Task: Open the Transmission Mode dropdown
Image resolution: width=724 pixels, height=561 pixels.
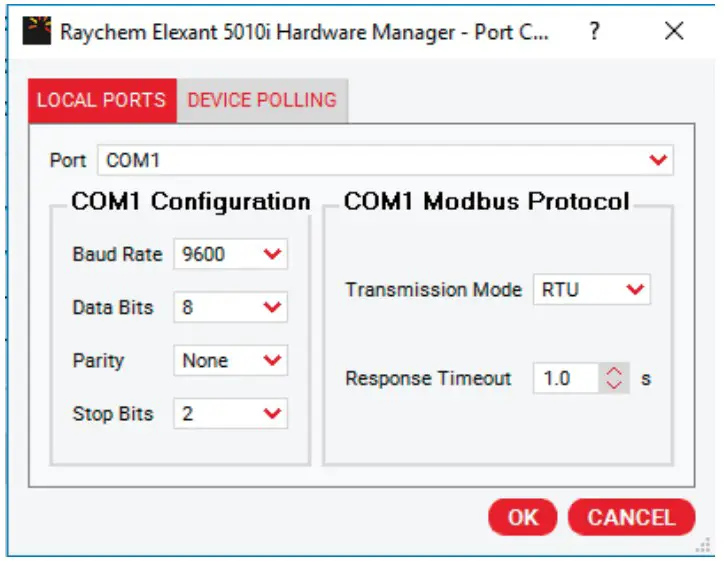Action: tap(591, 290)
